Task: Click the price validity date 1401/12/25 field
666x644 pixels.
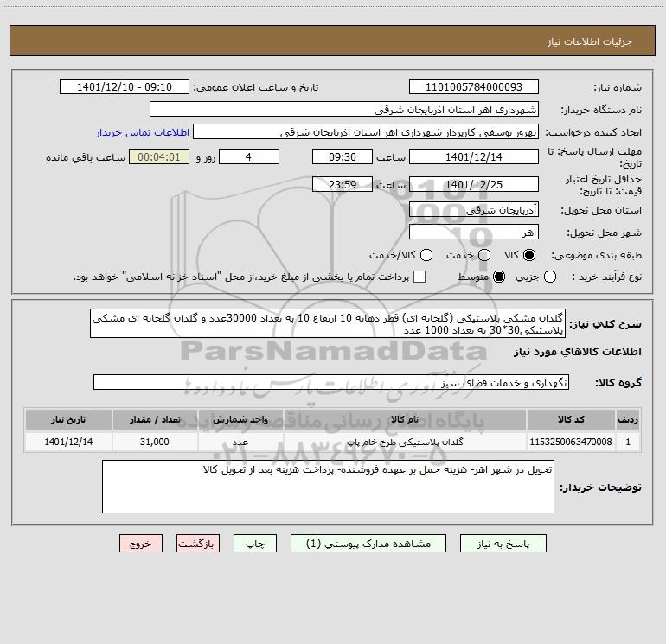Action: (474, 184)
